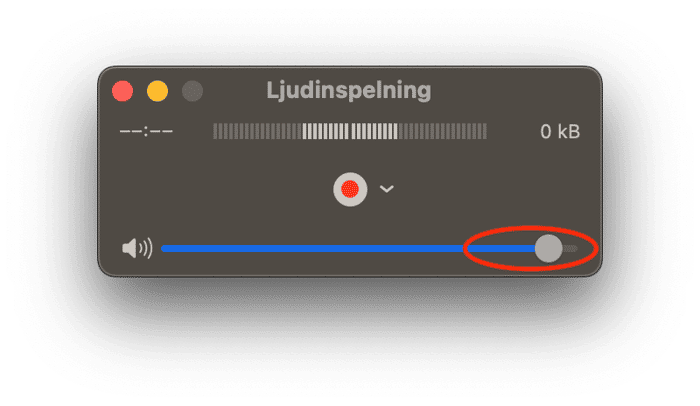
Task: Click empty title bar area right of title
Action: [x=513, y=91]
